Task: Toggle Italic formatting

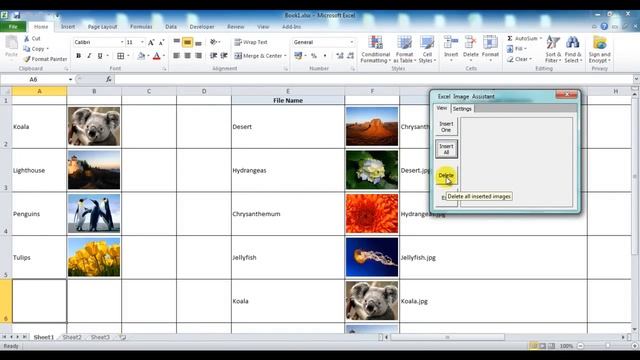Action: (89, 56)
